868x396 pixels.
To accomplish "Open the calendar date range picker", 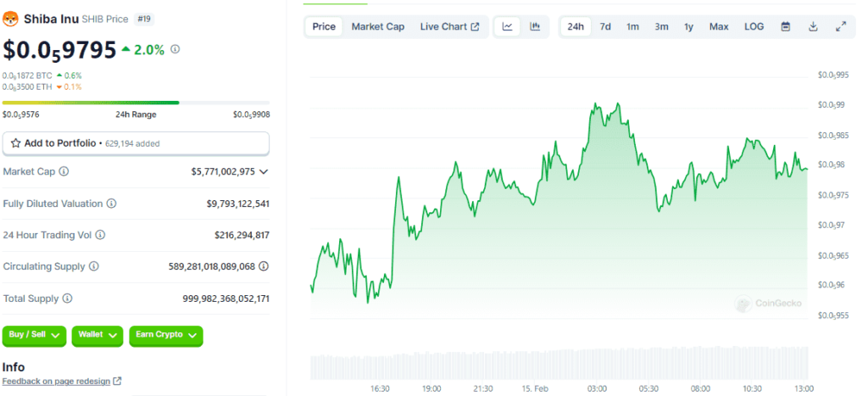I will [x=786, y=26].
